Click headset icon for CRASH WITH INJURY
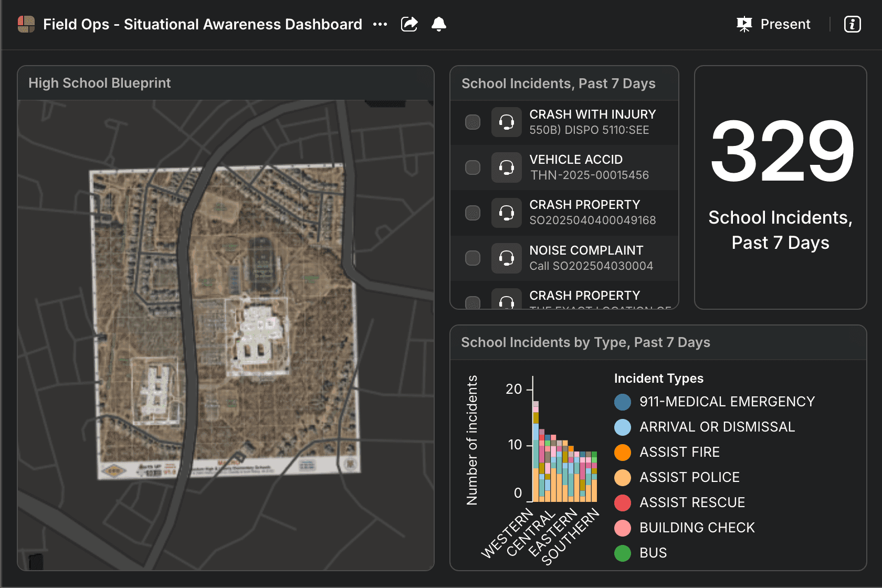 click(x=507, y=122)
